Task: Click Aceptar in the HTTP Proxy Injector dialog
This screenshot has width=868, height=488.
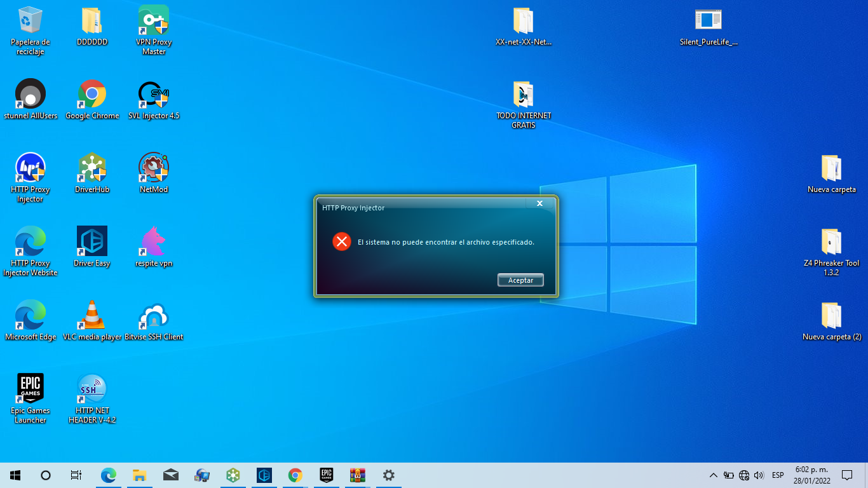Action: point(520,280)
